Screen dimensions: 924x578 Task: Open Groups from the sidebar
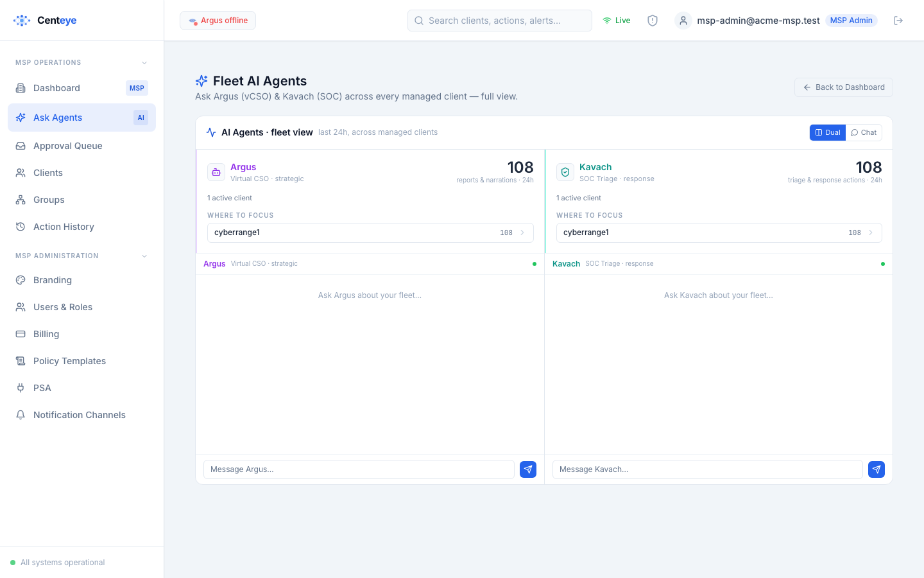pos(81,200)
